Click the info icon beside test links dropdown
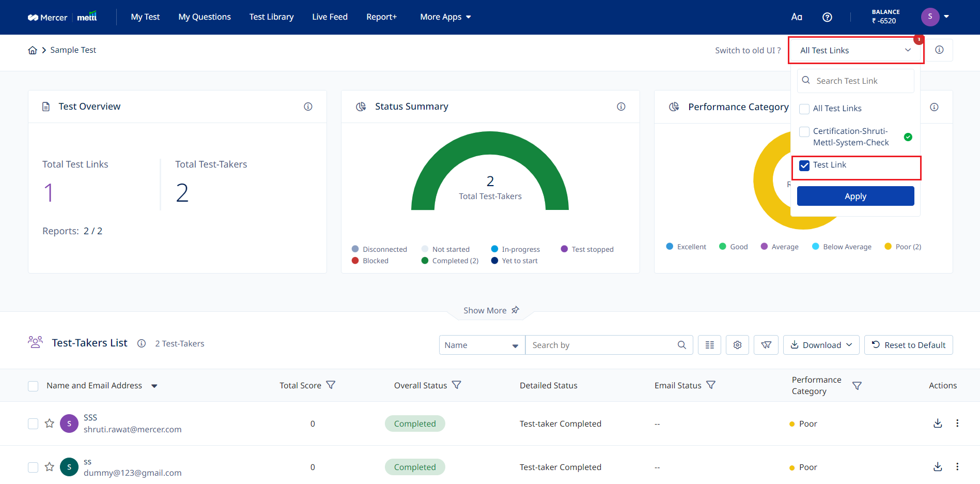This screenshot has height=484, width=980. pos(939,50)
